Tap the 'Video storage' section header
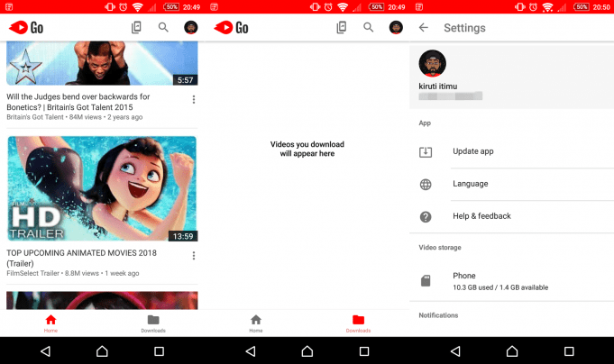The height and width of the screenshot is (364, 614). point(440,248)
